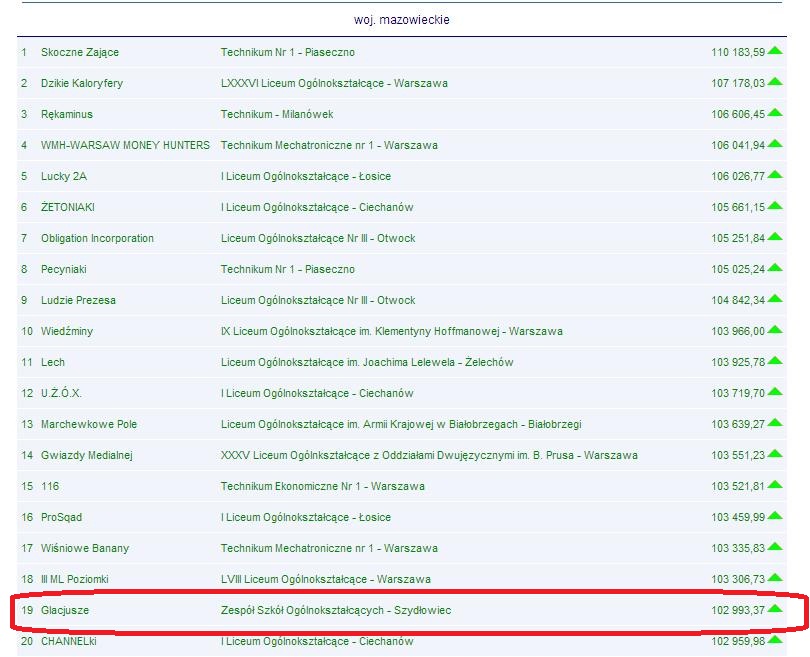Viewport: 810px width, 657px height.
Task: Click the green arrow in the Wiśniowe Banany row
Action: 775,546
